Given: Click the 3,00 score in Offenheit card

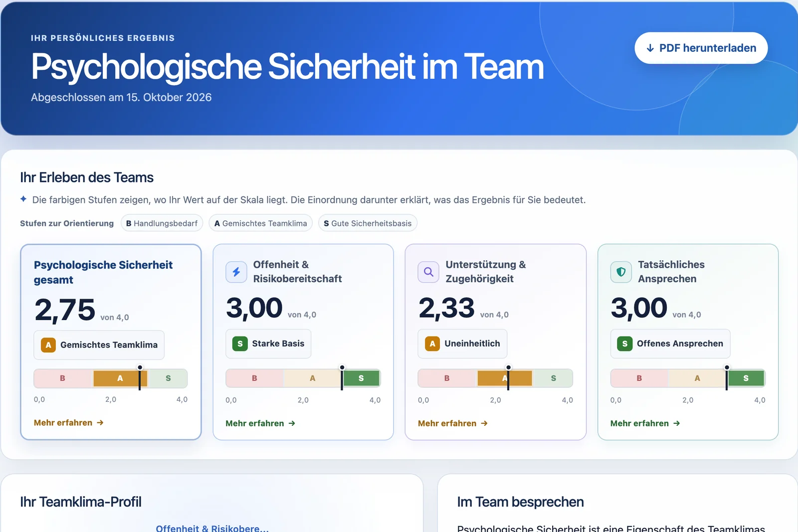Looking at the screenshot, I should coord(254,308).
